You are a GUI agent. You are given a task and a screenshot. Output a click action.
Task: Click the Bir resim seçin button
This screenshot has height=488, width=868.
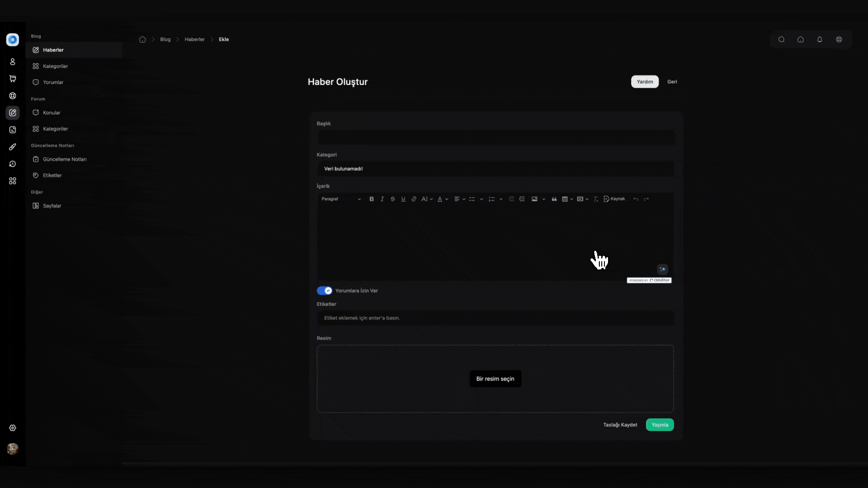click(495, 379)
